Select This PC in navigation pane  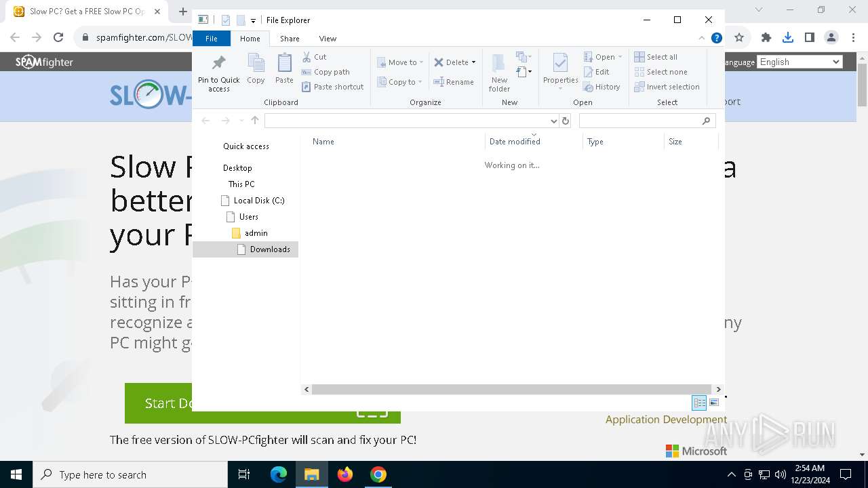[241, 184]
